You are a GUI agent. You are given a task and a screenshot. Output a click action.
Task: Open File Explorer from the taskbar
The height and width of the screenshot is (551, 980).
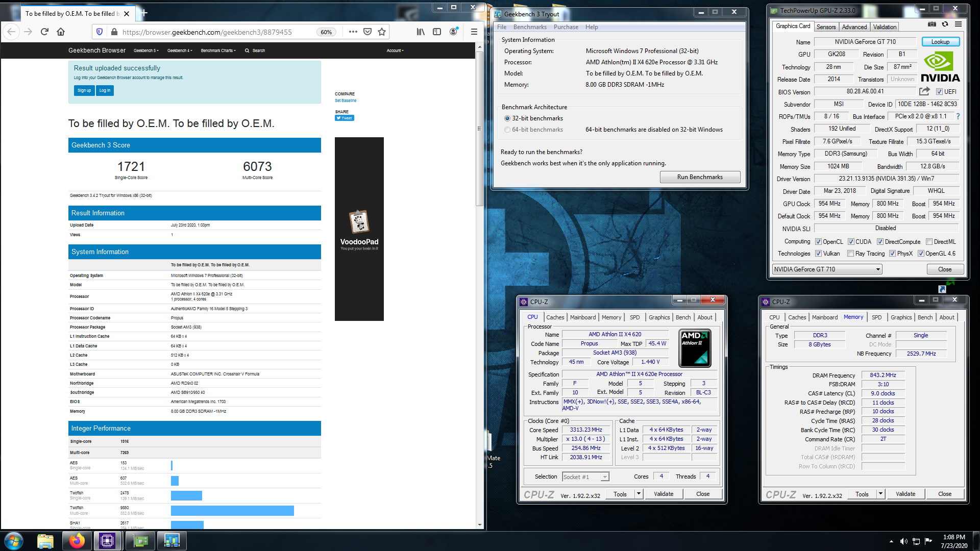(x=45, y=541)
